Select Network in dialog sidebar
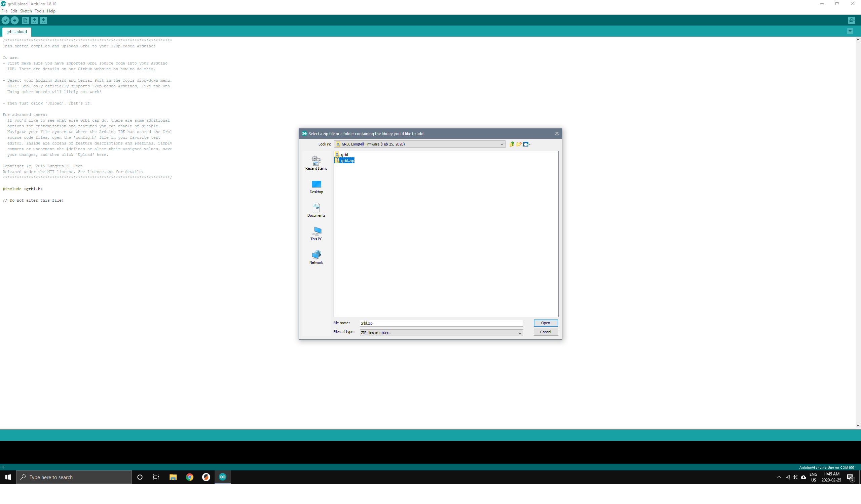This screenshot has height=504, width=861. point(316,257)
